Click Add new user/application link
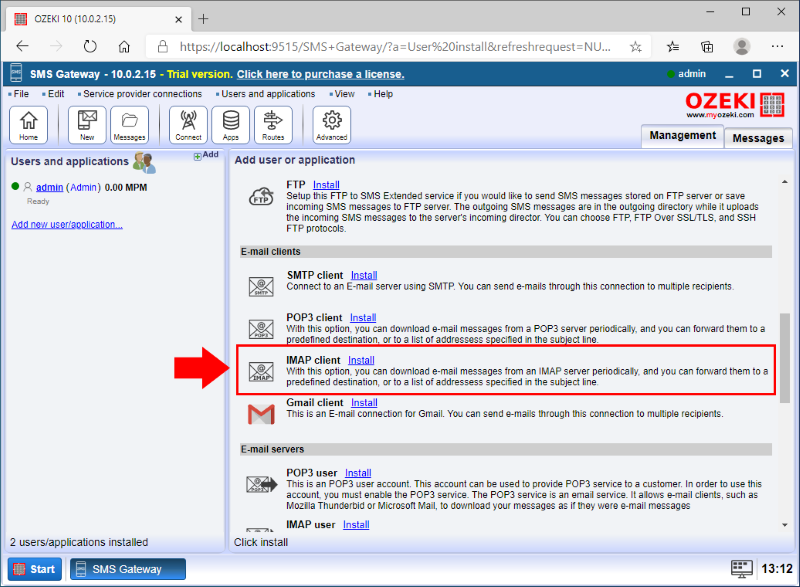This screenshot has height=587, width=800. click(67, 224)
